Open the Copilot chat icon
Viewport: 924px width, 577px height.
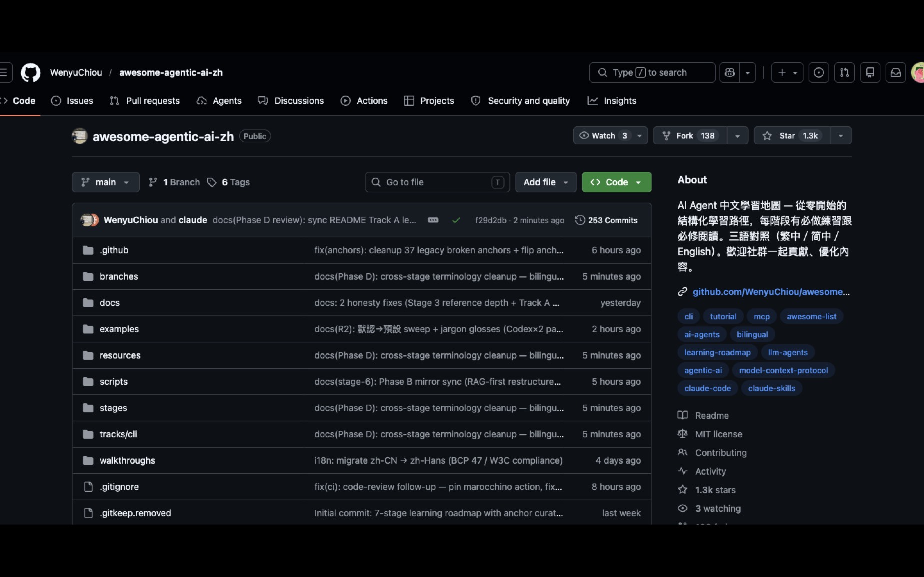[730, 73]
